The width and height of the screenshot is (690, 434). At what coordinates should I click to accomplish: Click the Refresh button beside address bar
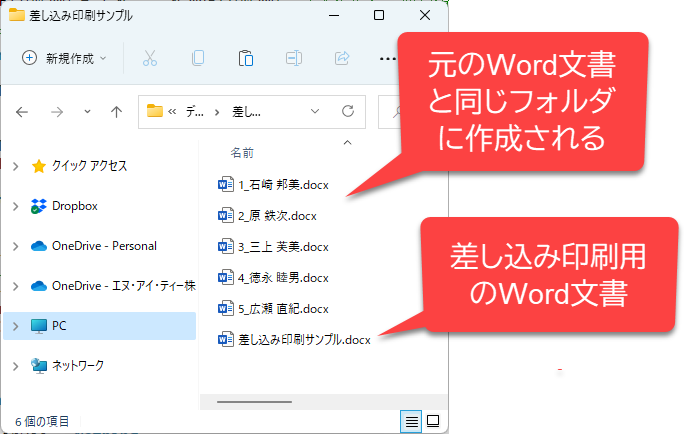pos(347,111)
